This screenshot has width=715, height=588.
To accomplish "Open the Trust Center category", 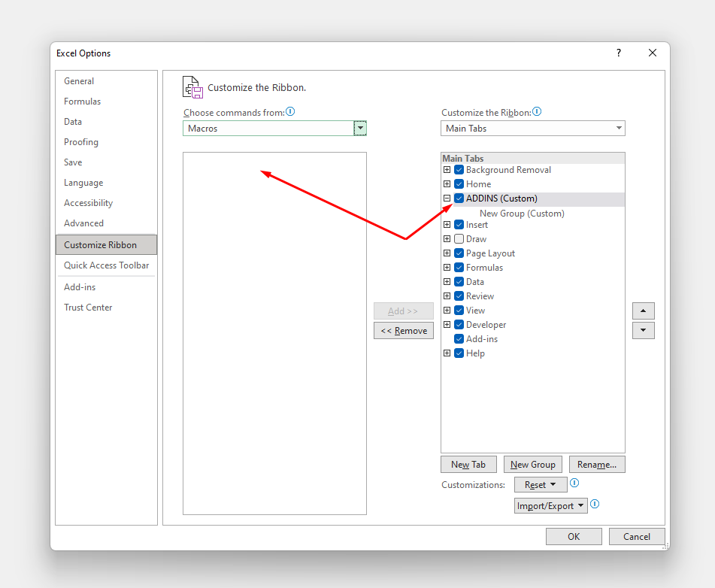I will pos(106,308).
